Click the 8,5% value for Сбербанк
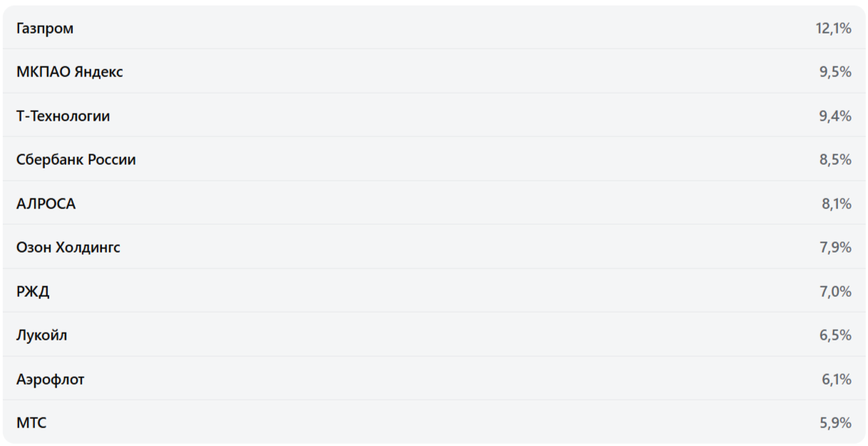 [x=835, y=160]
